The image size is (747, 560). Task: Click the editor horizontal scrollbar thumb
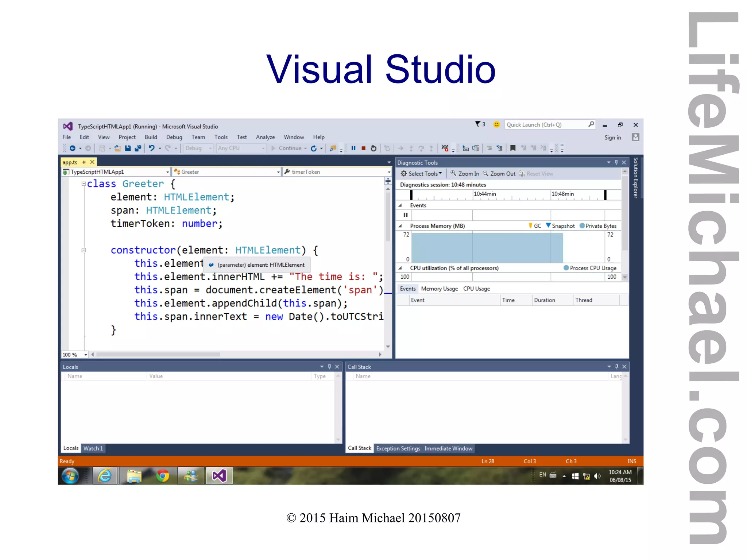pyautogui.click(x=158, y=355)
